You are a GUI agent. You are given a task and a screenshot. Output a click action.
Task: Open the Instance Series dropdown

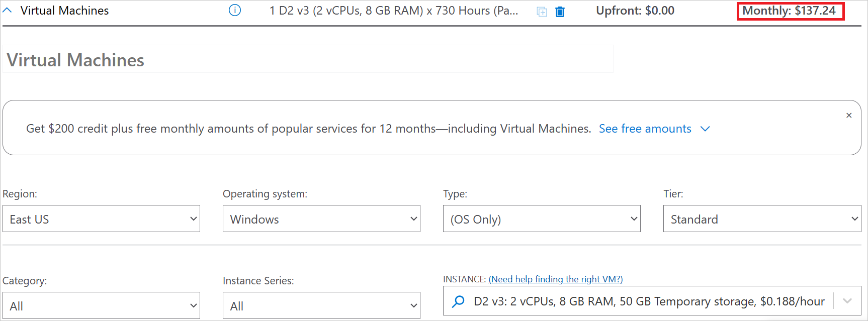[321, 306]
